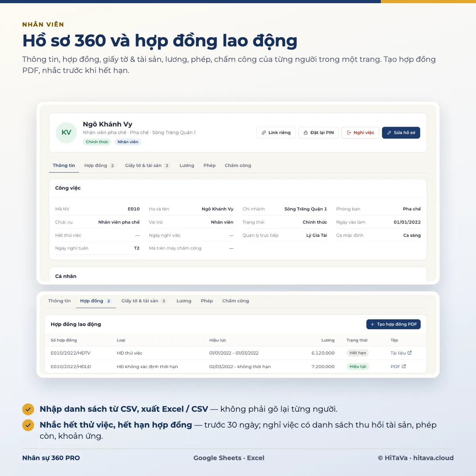Open the PDF file link
The width and height of the screenshot is (476, 476).
[398, 367]
